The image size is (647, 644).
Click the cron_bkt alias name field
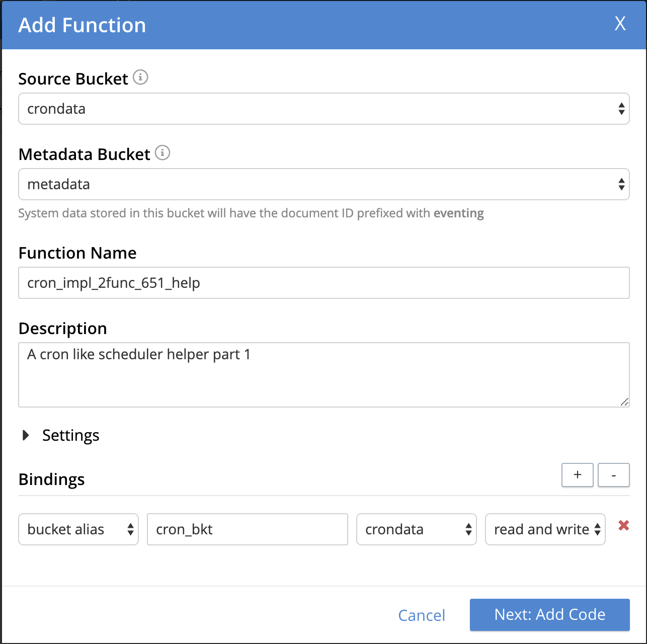click(248, 529)
